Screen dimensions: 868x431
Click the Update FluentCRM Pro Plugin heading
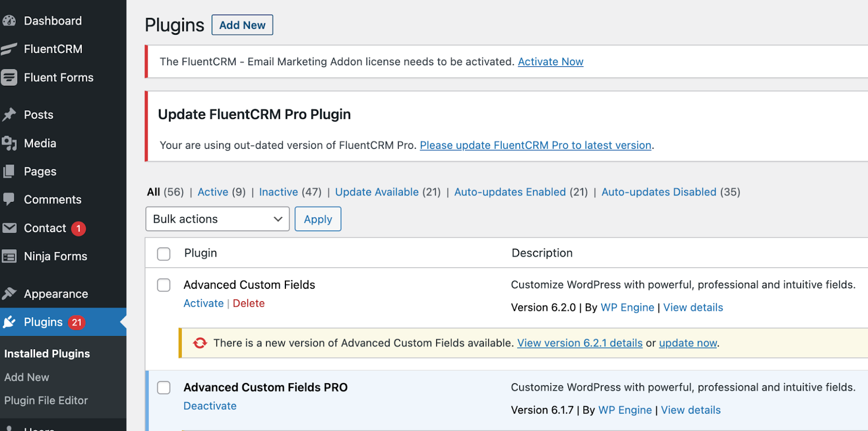click(254, 115)
